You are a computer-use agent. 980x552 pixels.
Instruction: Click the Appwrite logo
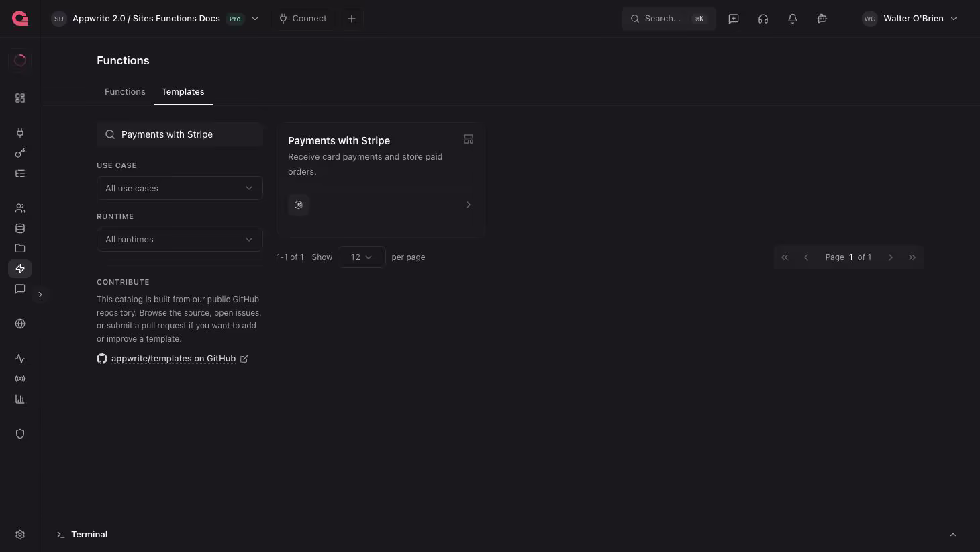tap(20, 19)
